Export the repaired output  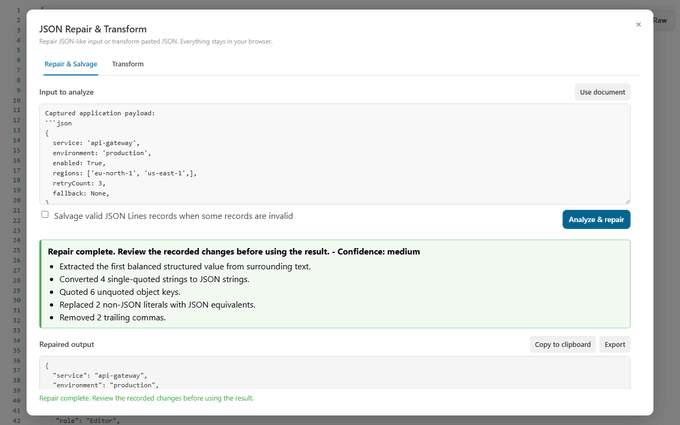(x=615, y=344)
